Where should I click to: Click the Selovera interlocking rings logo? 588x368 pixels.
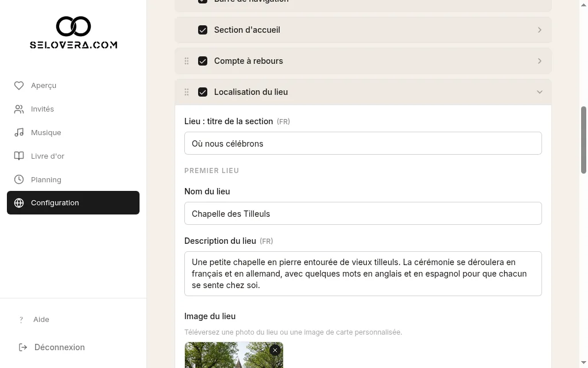(x=73, y=26)
